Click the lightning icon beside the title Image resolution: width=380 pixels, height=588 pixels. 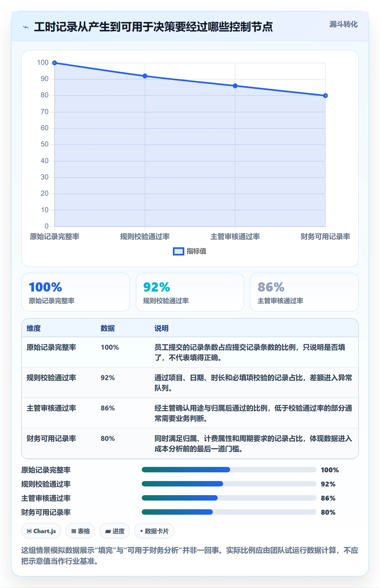pos(26,27)
